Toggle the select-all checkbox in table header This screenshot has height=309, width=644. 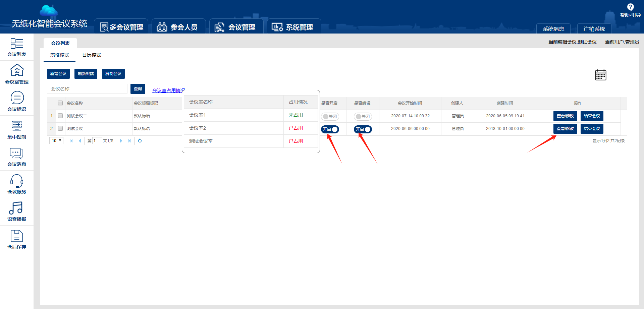pyautogui.click(x=60, y=103)
